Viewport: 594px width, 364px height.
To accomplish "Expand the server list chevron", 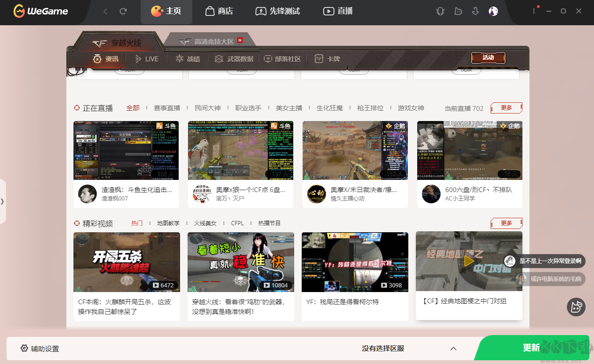I will 453,349.
